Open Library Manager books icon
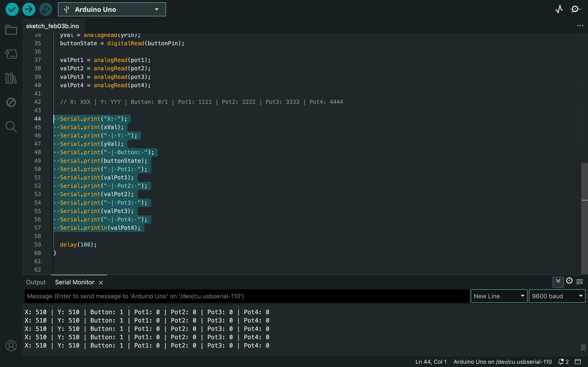Screen dimensions: 588x367 pyautogui.click(x=11, y=78)
